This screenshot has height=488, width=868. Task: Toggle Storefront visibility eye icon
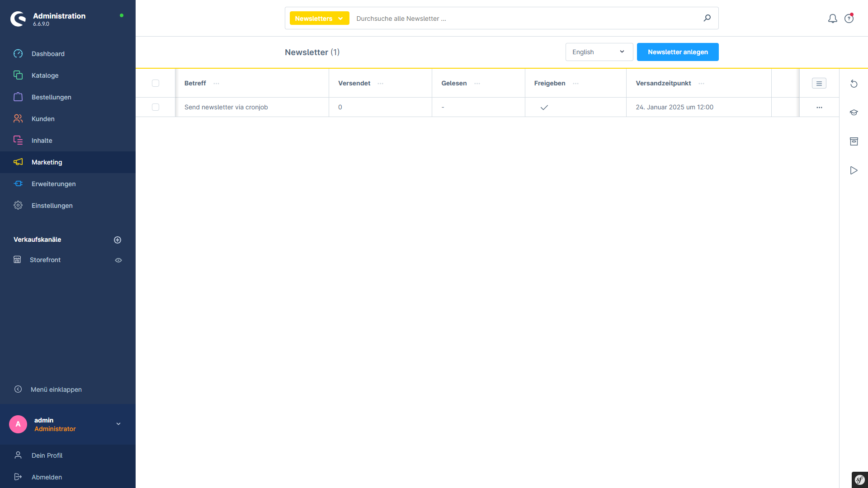coord(118,260)
